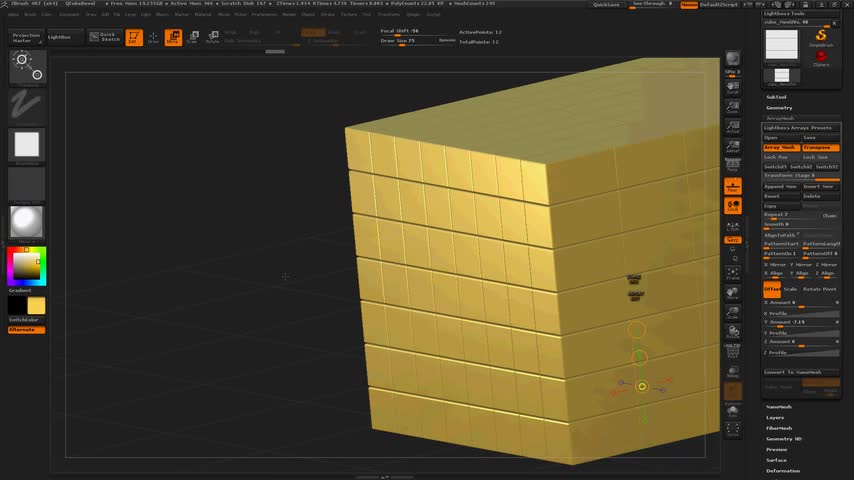The width and height of the screenshot is (854, 480).
Task: Expand the Layers section
Action: [x=775, y=418]
